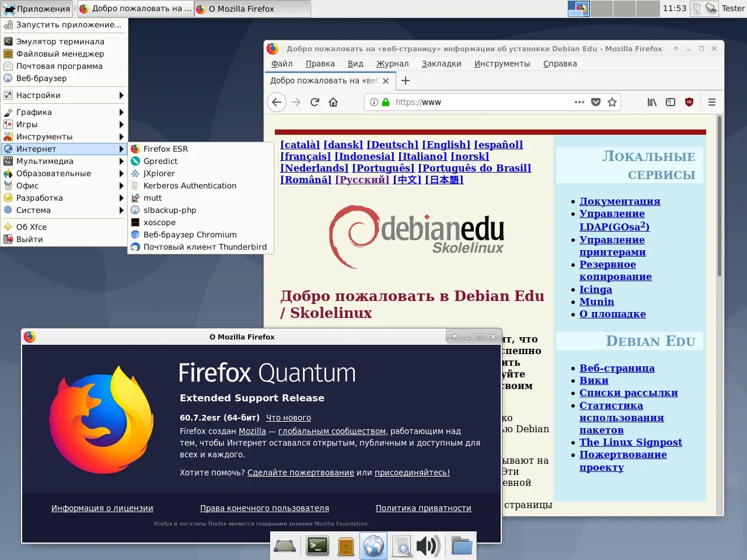
Task: Click Информация о лицензии link
Action: click(x=102, y=508)
